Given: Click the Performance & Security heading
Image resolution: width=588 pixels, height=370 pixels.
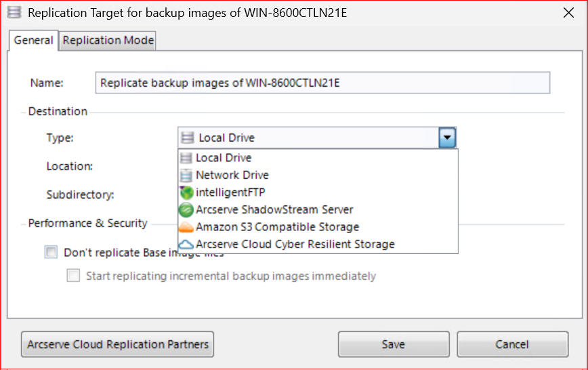Looking at the screenshot, I should 88,223.
